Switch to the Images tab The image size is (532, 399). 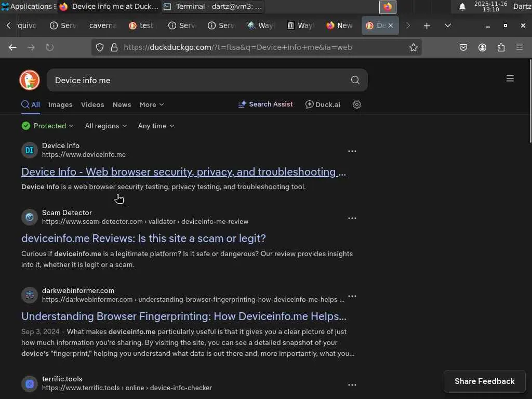point(60,105)
